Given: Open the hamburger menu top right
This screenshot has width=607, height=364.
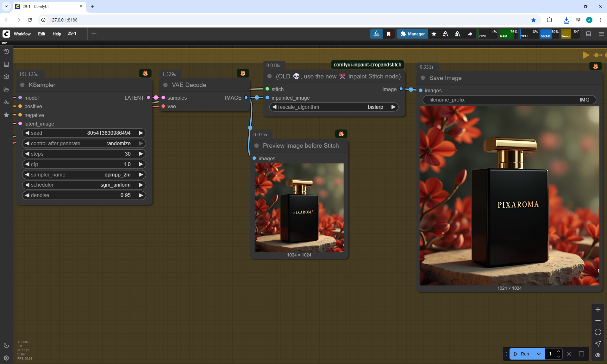Looking at the screenshot, I should [x=601, y=34].
